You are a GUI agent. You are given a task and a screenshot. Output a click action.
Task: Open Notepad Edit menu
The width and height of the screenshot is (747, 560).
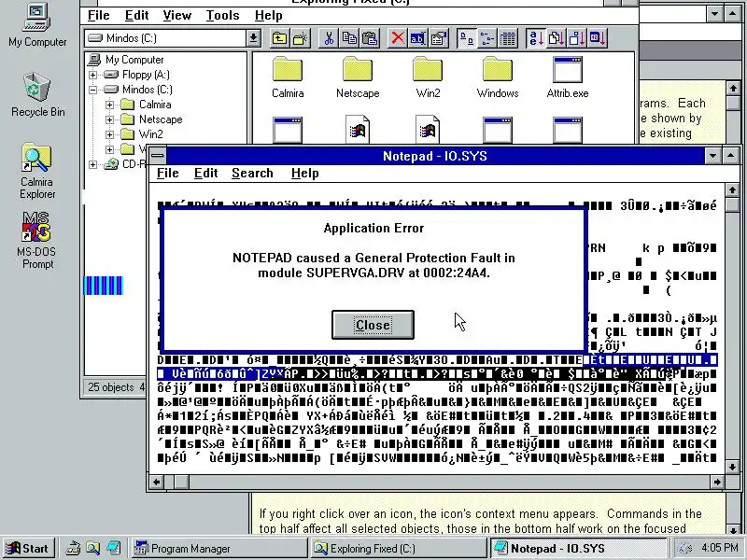click(205, 173)
